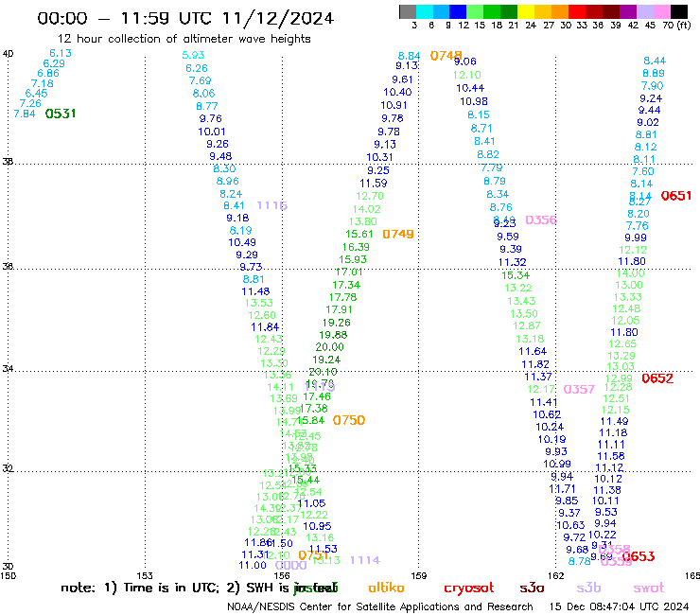Screen dimensions: 700x615
Task: Click the 11.84 wave height value
Action: point(265,327)
